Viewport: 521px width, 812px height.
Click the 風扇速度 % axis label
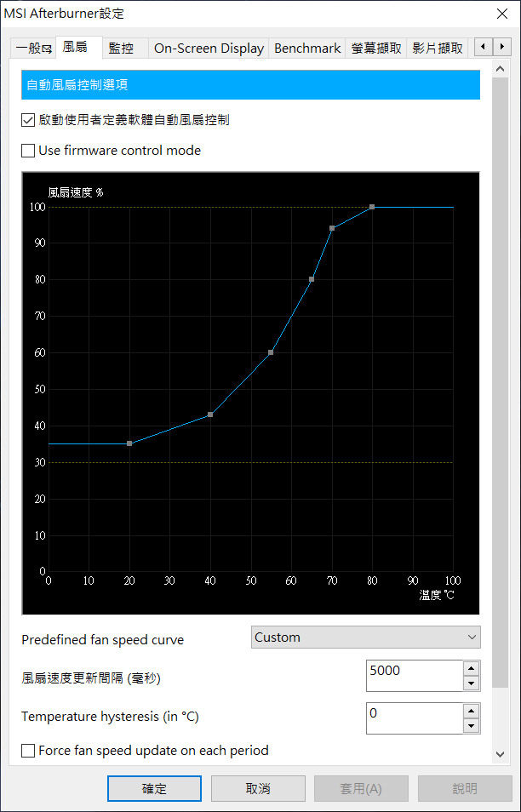click(76, 192)
